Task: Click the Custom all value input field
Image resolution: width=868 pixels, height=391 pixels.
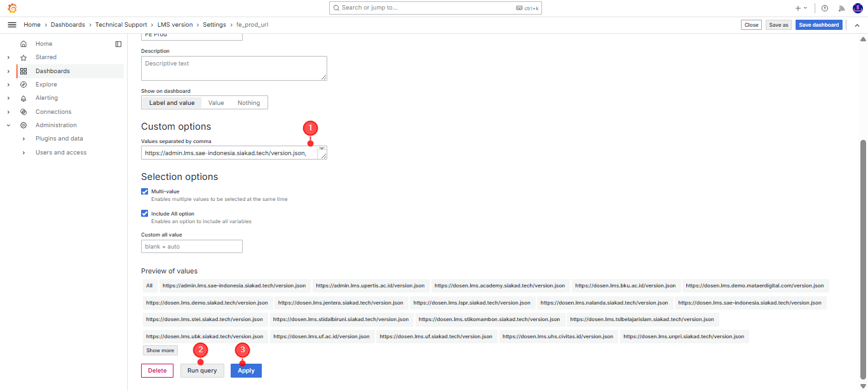Action: [191, 246]
